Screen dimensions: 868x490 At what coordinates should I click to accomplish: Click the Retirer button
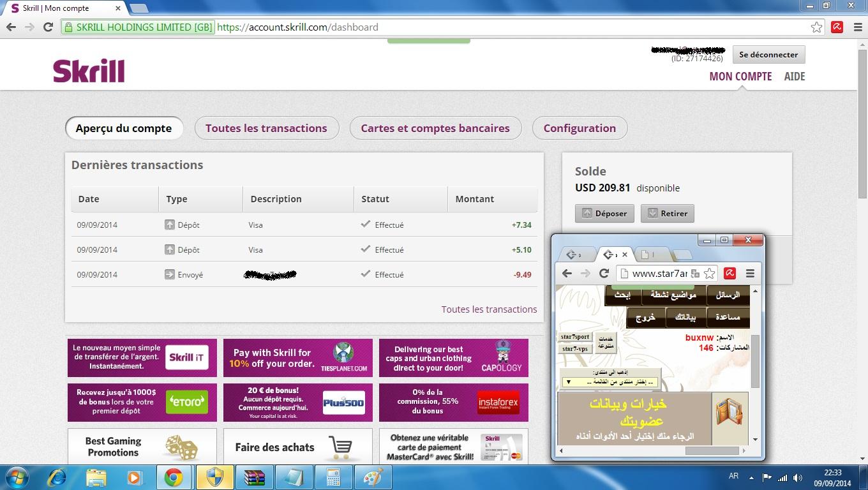668,213
